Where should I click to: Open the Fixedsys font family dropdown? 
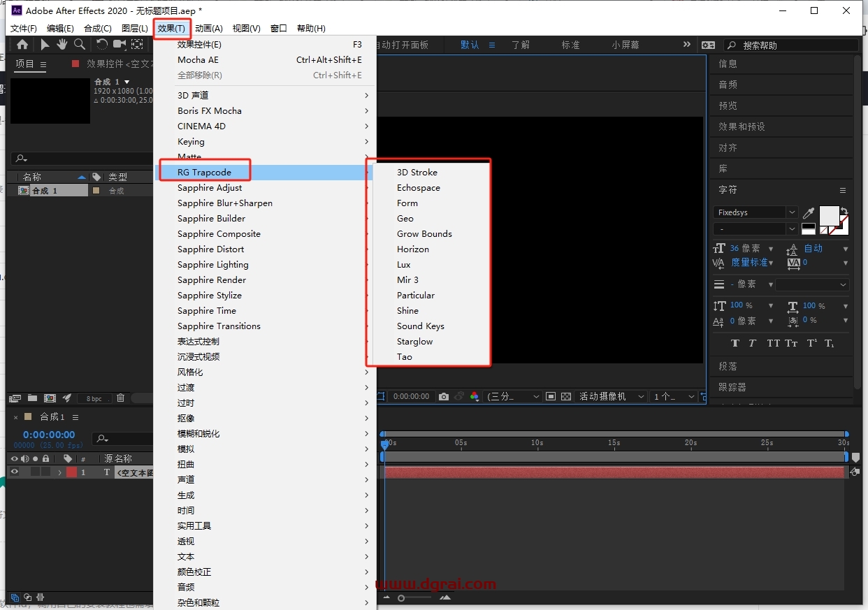tap(755, 212)
